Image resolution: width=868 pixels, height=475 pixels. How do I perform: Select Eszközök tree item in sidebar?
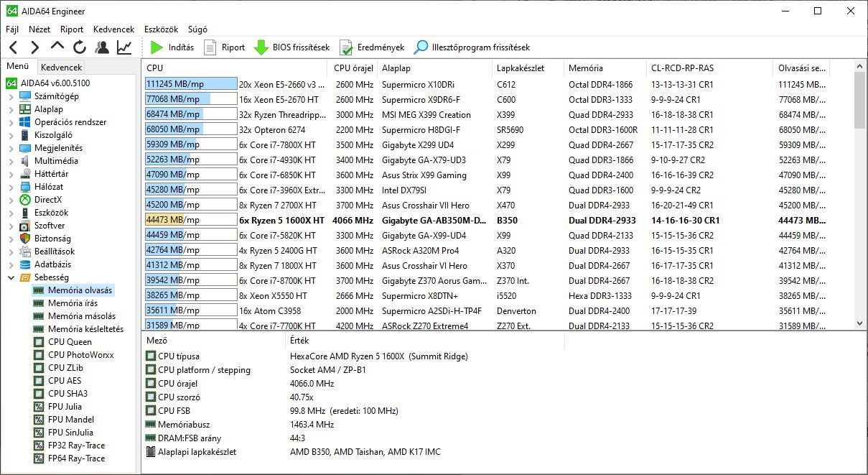51,212
